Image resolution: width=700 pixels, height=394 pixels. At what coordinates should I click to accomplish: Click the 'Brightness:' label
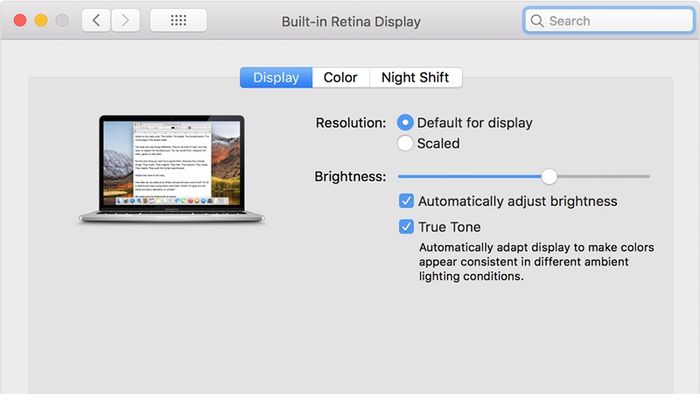pos(350,177)
